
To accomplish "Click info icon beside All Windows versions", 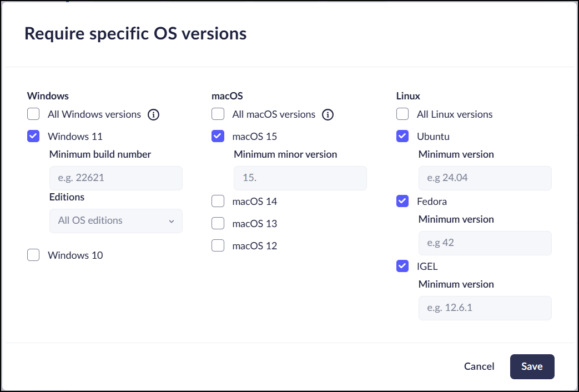I will point(154,115).
